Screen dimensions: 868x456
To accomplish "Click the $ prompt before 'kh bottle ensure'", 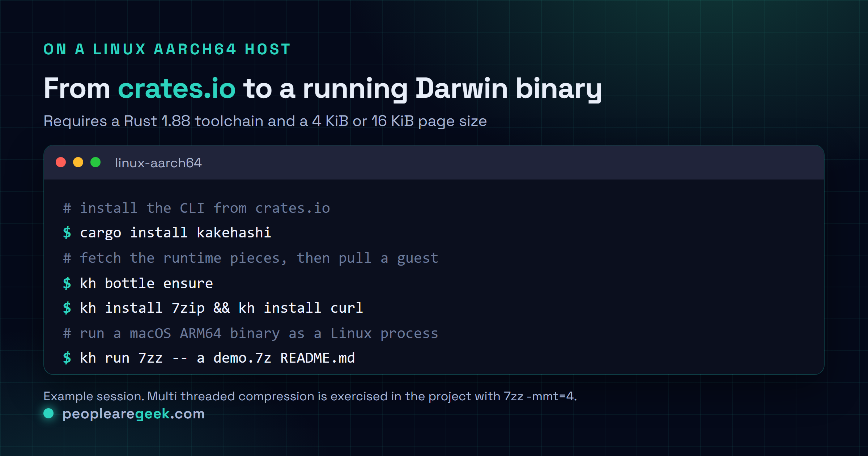I will (x=67, y=283).
